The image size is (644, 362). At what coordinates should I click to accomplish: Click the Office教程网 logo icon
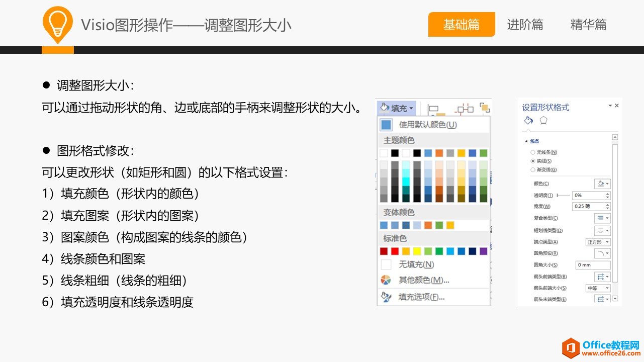pos(571,348)
